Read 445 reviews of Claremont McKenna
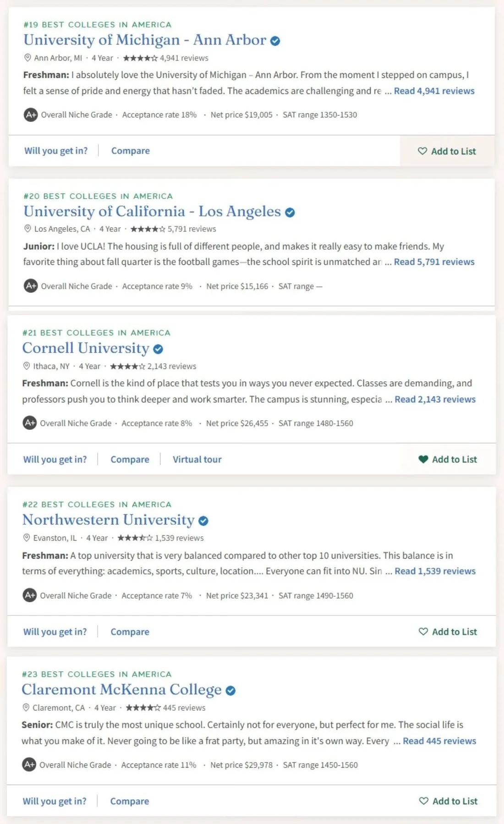 (439, 741)
